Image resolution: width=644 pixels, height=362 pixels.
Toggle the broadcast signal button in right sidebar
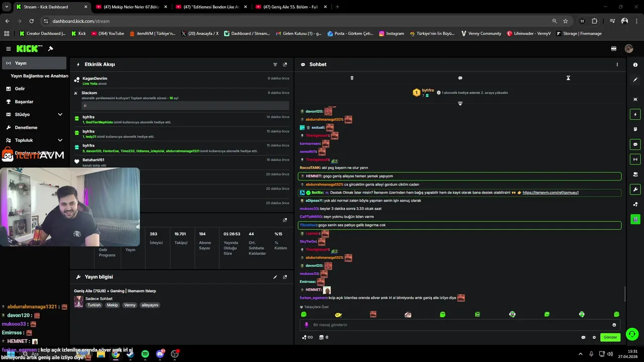[635, 159]
